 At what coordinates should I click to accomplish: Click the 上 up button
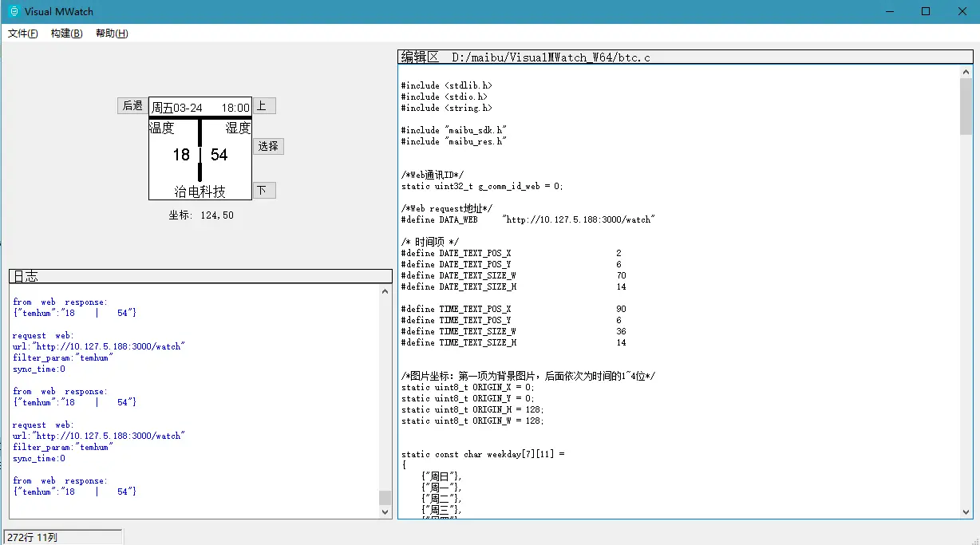point(264,105)
